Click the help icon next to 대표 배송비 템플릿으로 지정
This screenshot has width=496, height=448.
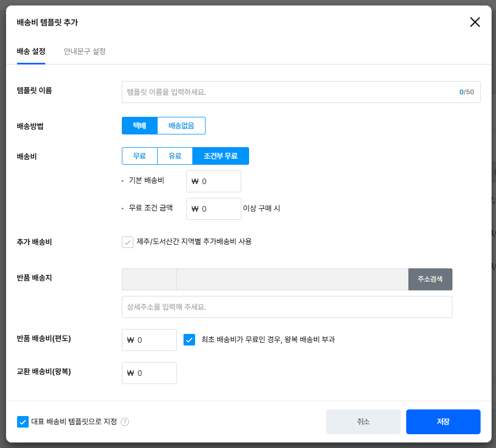point(125,422)
